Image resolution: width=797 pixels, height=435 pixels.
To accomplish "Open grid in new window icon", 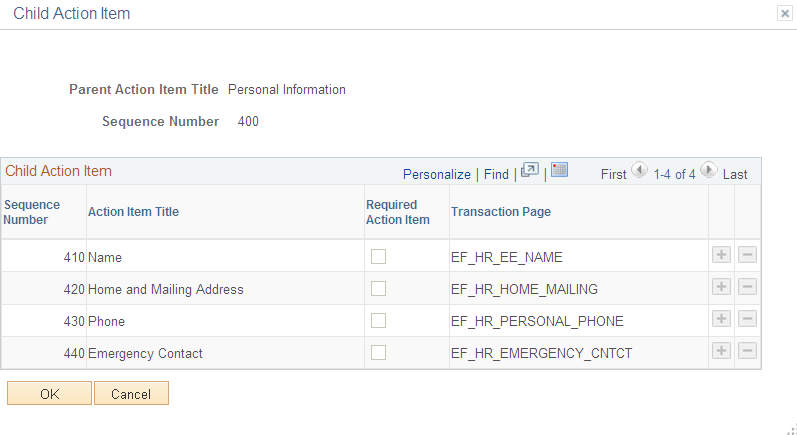I will pyautogui.click(x=530, y=170).
